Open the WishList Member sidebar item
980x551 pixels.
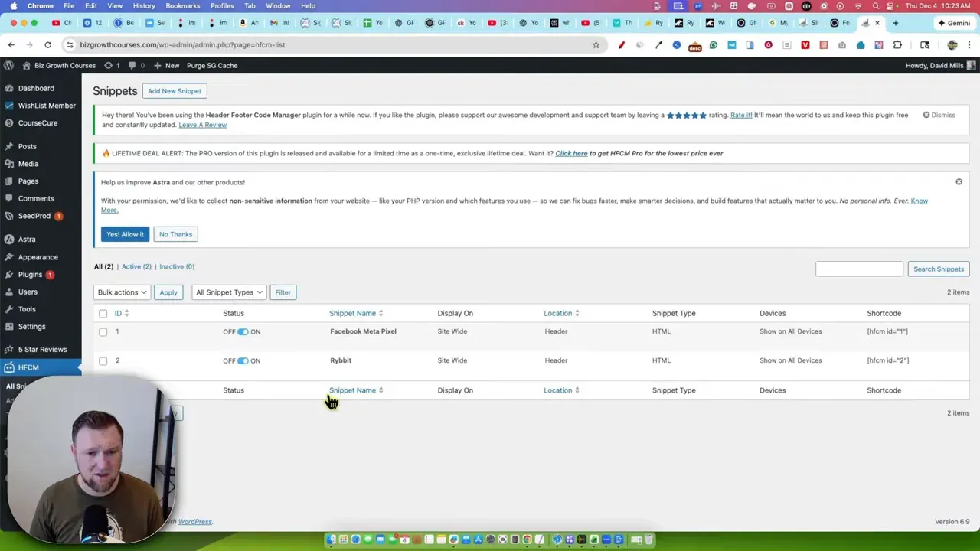pos(47,106)
